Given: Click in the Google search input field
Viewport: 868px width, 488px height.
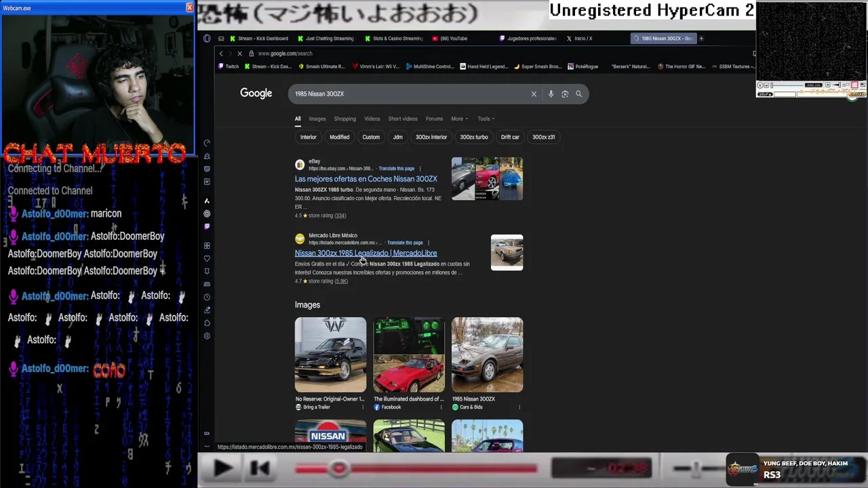Looking at the screenshot, I should 410,94.
